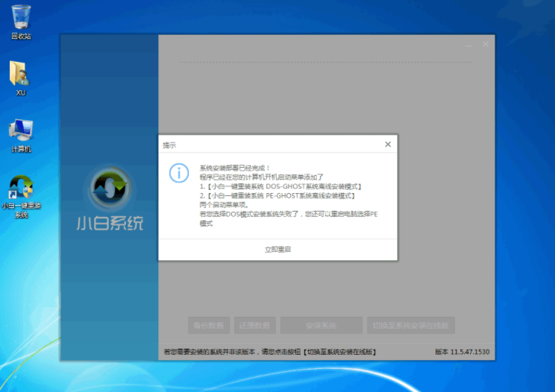Image resolution: width=555 pixels, height=392 pixels.
Task: Click the line mentioning DOS-GHOST系统离线安装模式
Action: click(x=280, y=186)
